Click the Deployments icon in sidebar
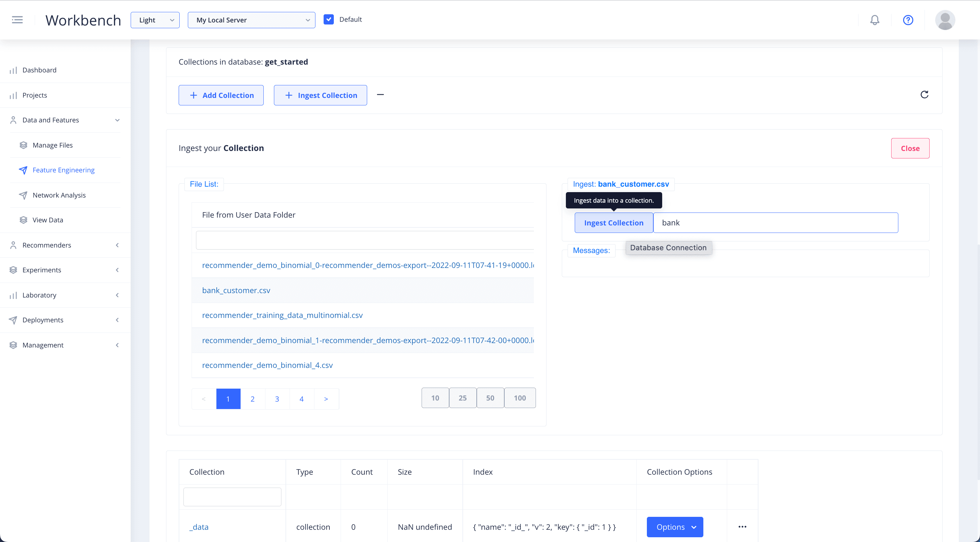Image resolution: width=980 pixels, height=542 pixels. 13,320
